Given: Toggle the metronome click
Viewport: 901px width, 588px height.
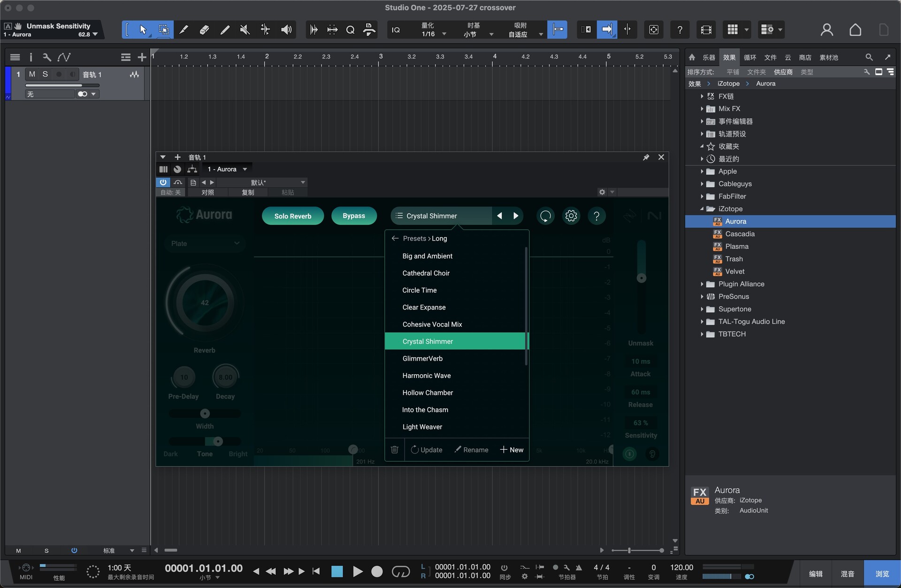Looking at the screenshot, I should (x=579, y=567).
